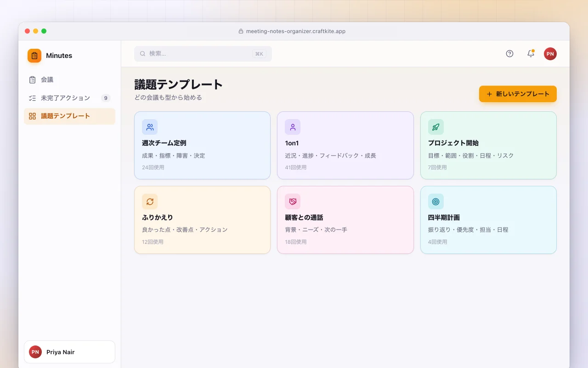The width and height of the screenshot is (588, 368).
Task: Click the person icon on 1on1 card
Action: point(293,127)
